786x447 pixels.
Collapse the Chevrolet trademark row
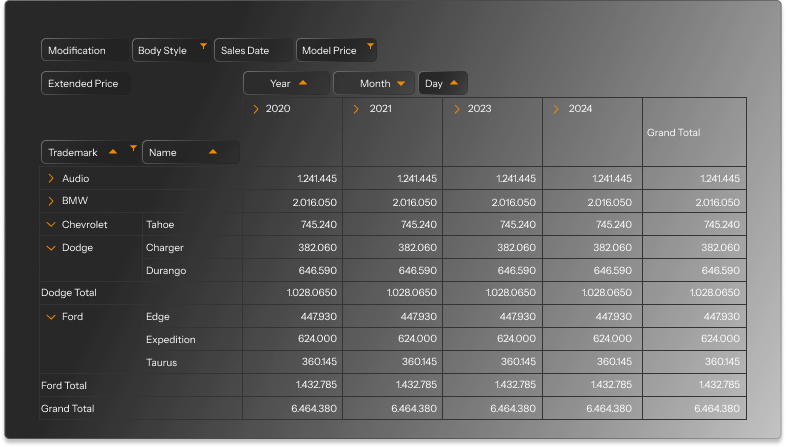[51, 225]
